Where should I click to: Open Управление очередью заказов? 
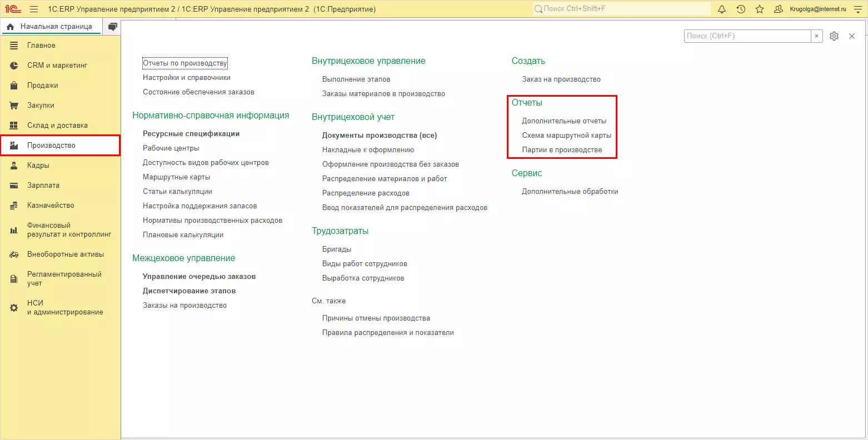(x=199, y=277)
